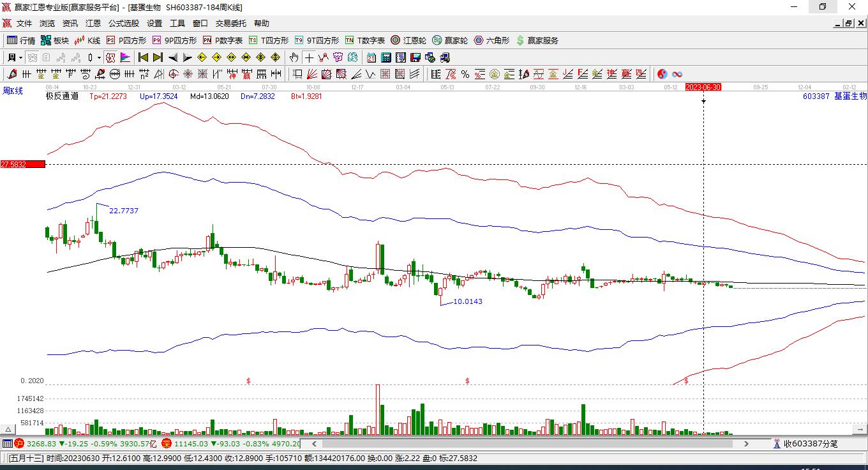The height and width of the screenshot is (470, 868).
Task: Switch to the K线 candlestick chart
Action: (x=87, y=40)
